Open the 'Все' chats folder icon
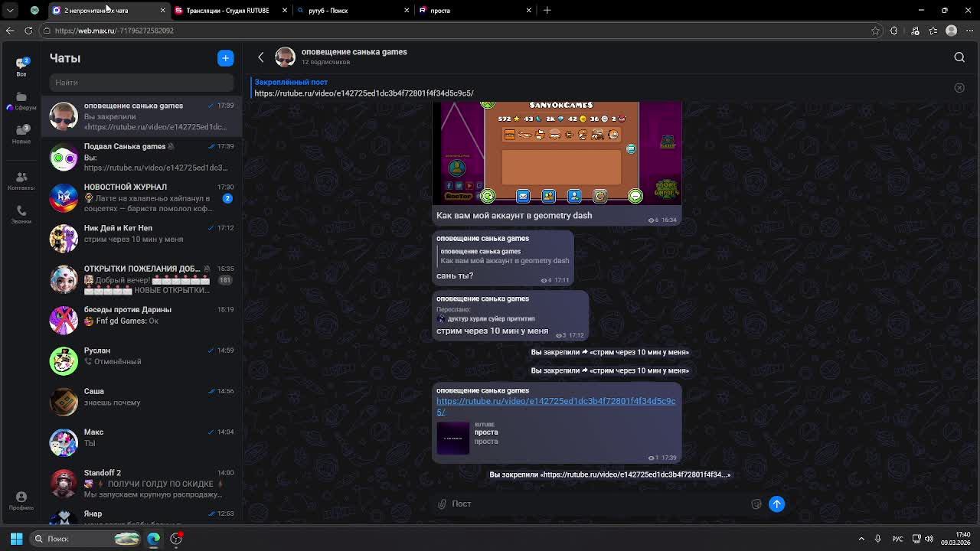Screen dimensions: 980x551 21,66
